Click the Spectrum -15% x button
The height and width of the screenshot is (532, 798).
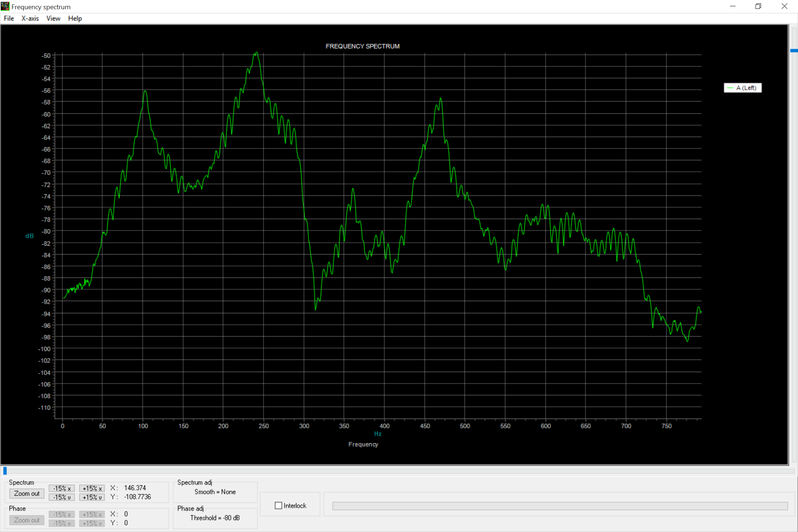coord(62,488)
